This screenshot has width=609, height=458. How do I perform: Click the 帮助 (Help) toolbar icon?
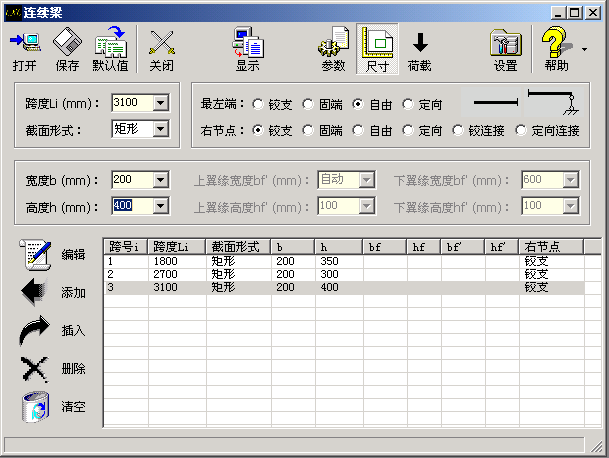coord(557,50)
